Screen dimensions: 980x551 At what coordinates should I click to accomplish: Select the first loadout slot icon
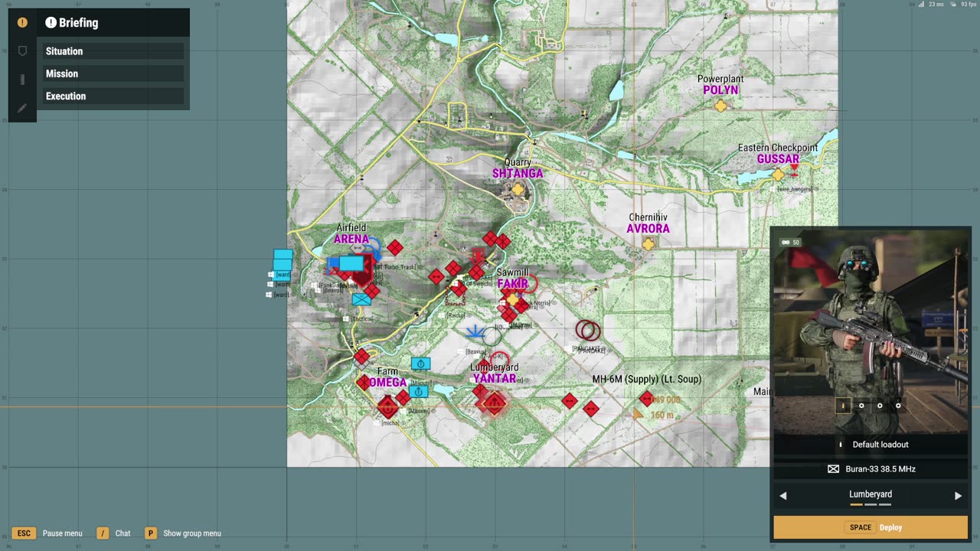click(x=843, y=406)
